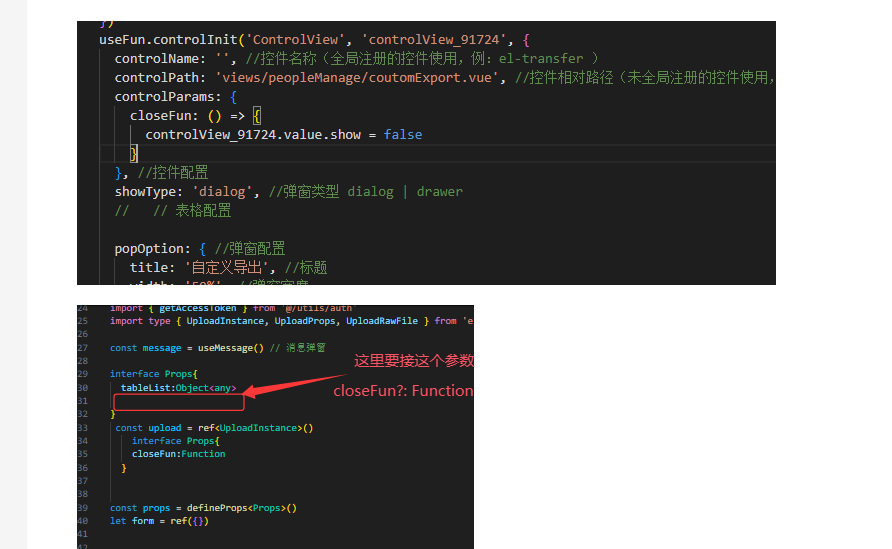Viewport: 892px width, 549px height.
Task: Click the red arrow pointing at the Props interface
Action: pyautogui.click(x=296, y=386)
